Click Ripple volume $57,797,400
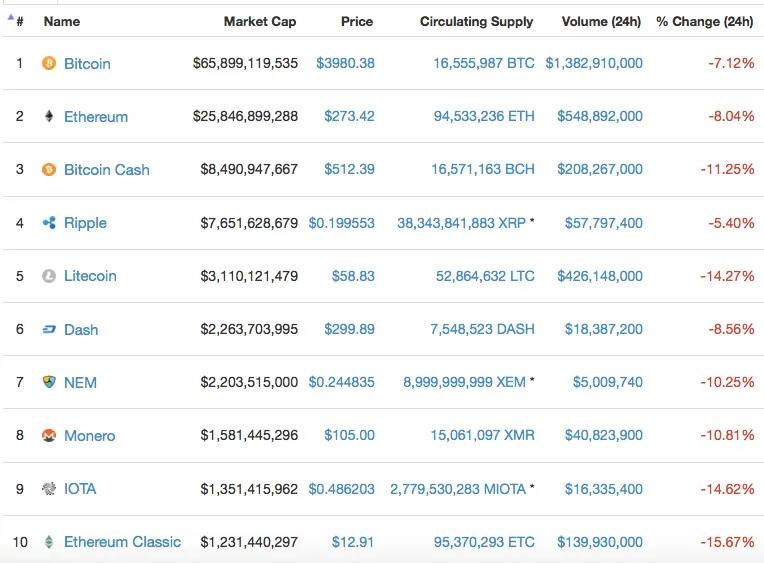Screen dimensions: 764x563 (x=604, y=223)
